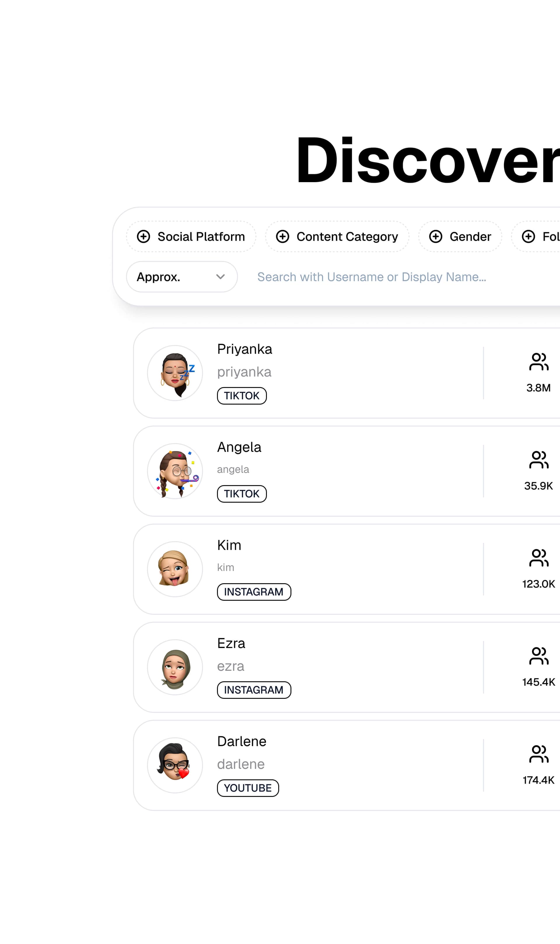
Task: Click the username kim
Action: tap(226, 567)
